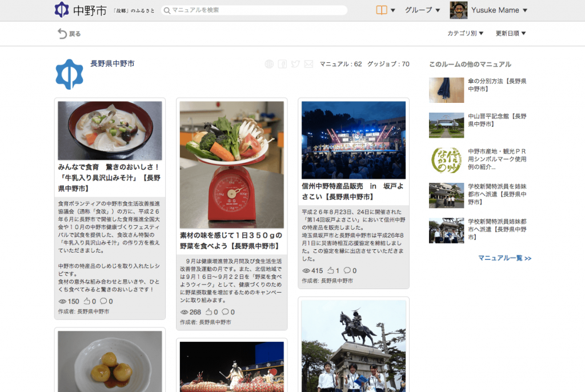Click the folded umbrella sidebar thumbnail
585x392 pixels.
coord(446,90)
